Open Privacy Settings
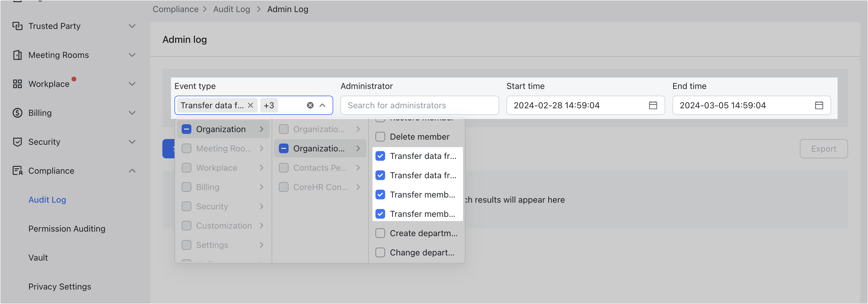 pos(60,287)
